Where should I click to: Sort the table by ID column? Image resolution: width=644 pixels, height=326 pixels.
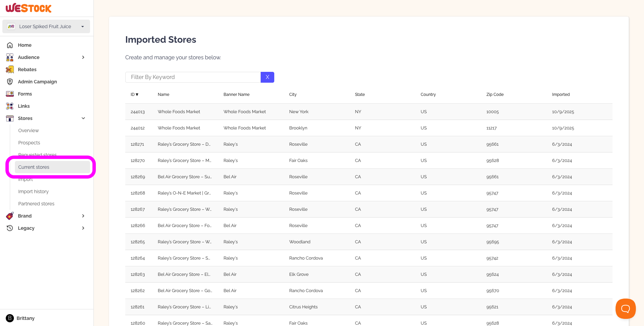point(134,95)
